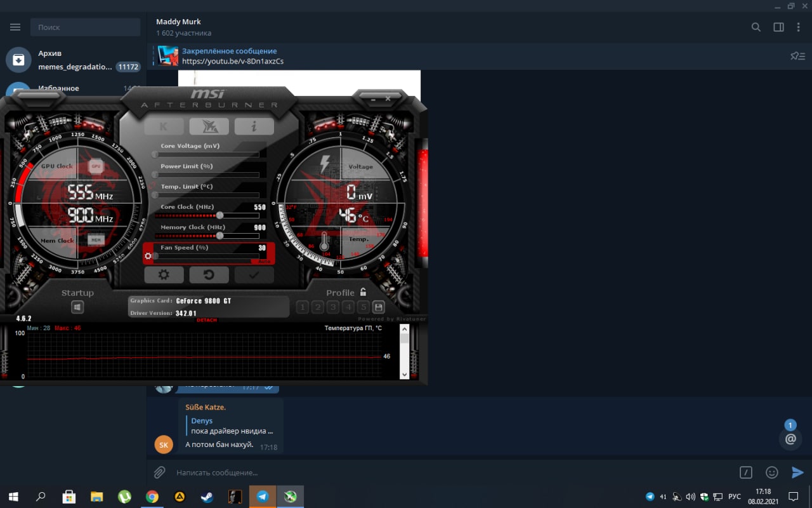Click the РУС language indicator in tray
This screenshot has width=812, height=508.
tap(734, 497)
